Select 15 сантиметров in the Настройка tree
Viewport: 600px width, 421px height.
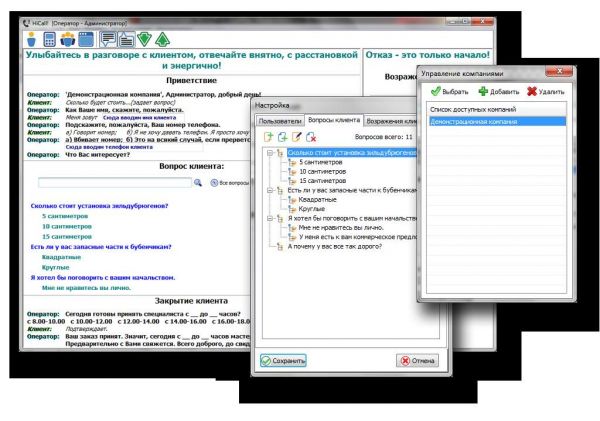(323, 181)
